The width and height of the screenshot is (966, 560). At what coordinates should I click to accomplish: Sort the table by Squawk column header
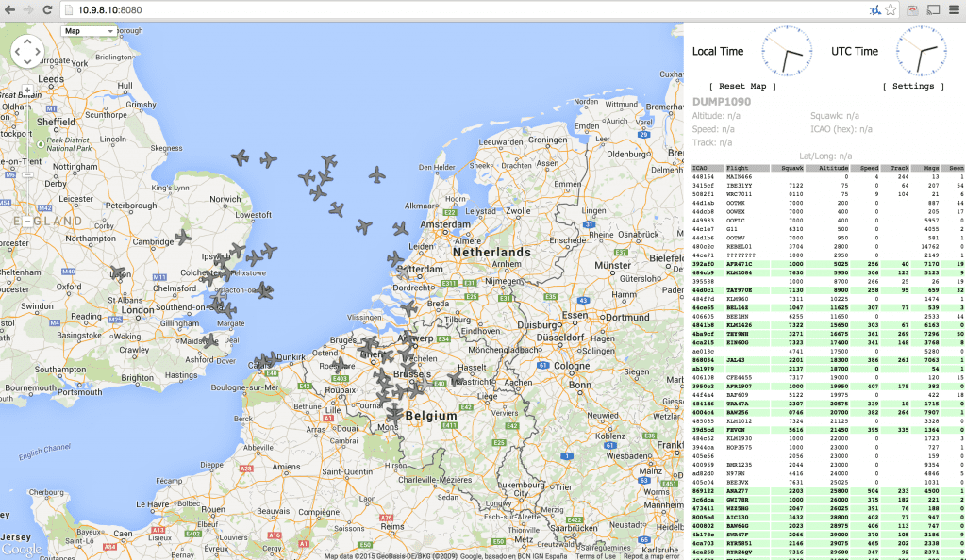tap(788, 168)
